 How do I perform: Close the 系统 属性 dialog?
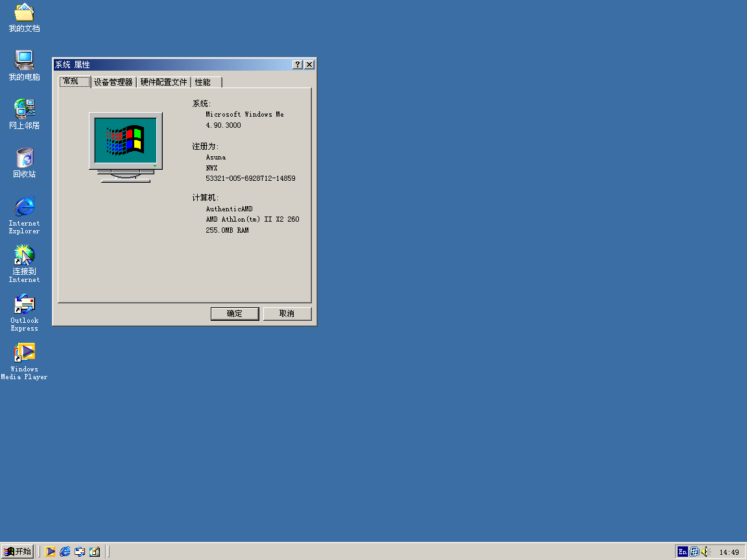(309, 65)
